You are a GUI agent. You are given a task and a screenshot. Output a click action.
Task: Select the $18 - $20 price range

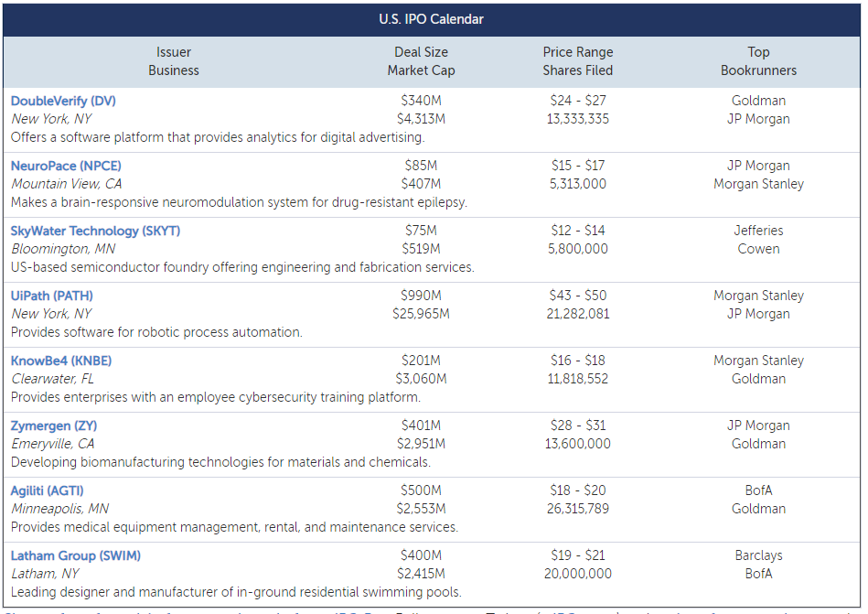click(578, 490)
